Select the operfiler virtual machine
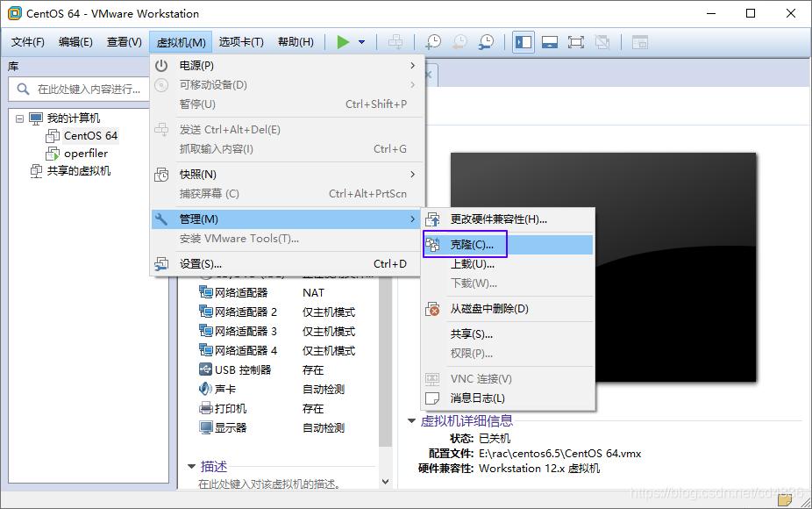 click(85, 153)
